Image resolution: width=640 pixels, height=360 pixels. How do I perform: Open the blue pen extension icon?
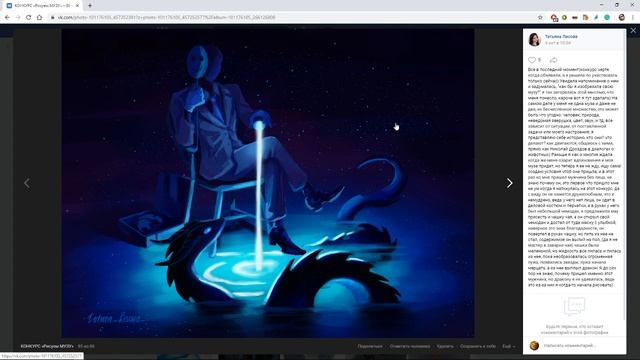point(596,18)
